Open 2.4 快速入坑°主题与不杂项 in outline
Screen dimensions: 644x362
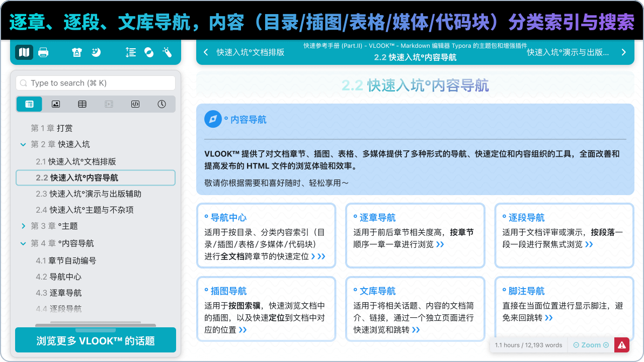[85, 210]
